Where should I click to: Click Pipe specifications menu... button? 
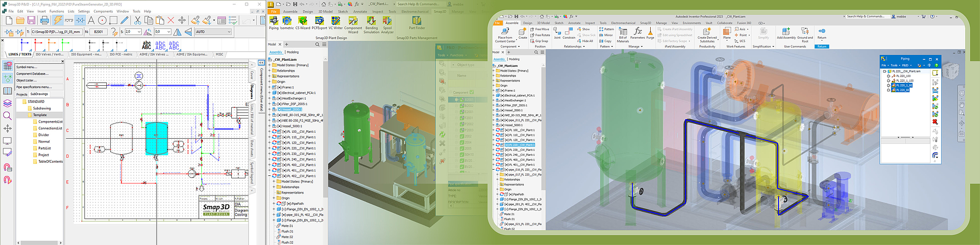pyautogui.click(x=39, y=87)
